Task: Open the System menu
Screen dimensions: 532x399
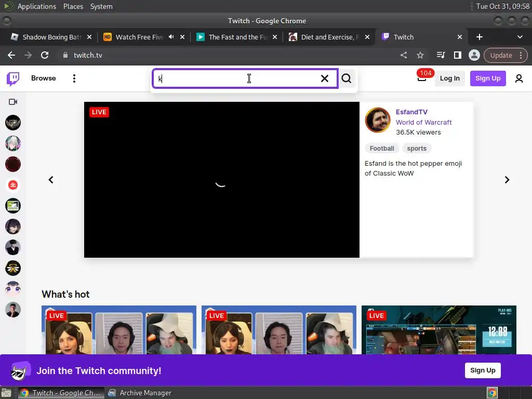Action: pos(101,6)
